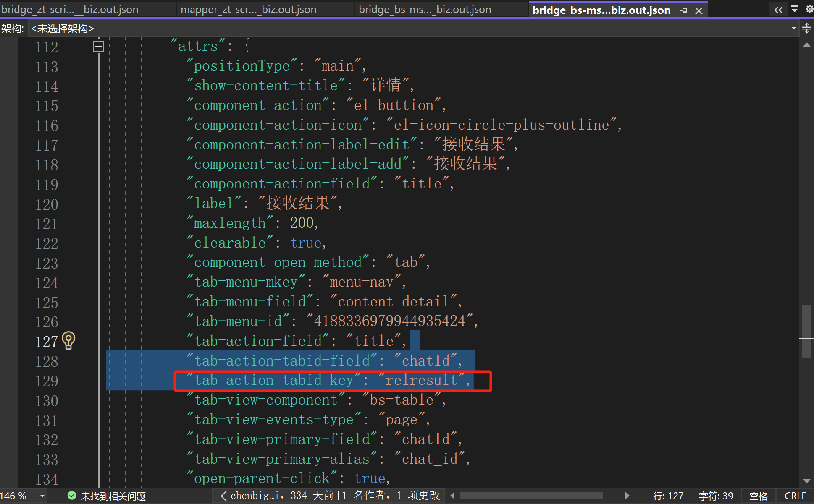The height and width of the screenshot is (504, 814).
Task: Click the "component-action-field" key
Action: point(282,183)
